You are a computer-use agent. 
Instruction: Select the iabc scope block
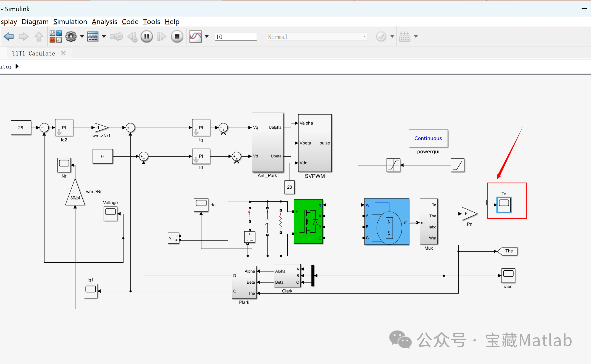coord(508,276)
